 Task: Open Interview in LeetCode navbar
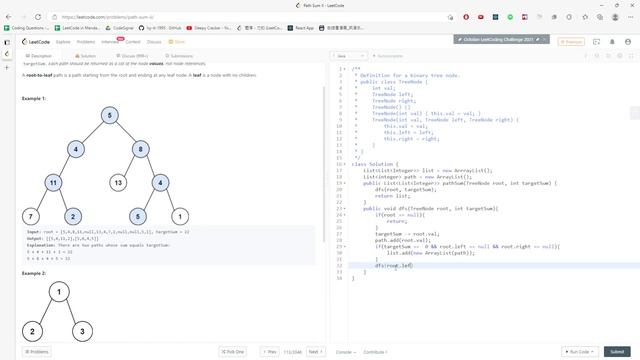coord(109,42)
